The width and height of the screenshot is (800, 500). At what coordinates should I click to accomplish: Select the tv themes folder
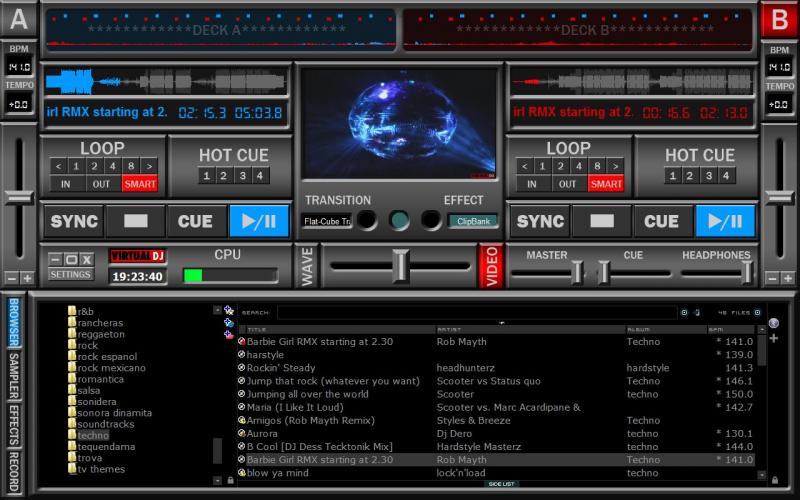pyautogui.click(x=101, y=469)
